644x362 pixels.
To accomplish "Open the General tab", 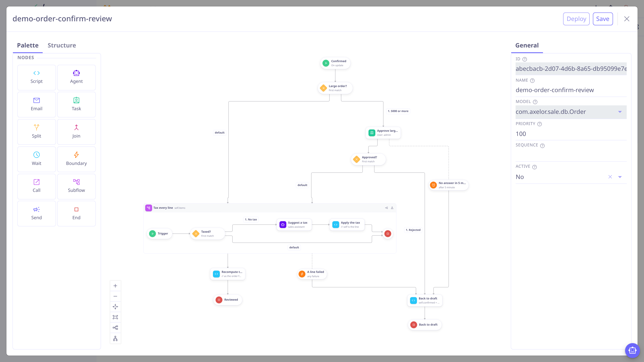I will [x=527, y=45].
